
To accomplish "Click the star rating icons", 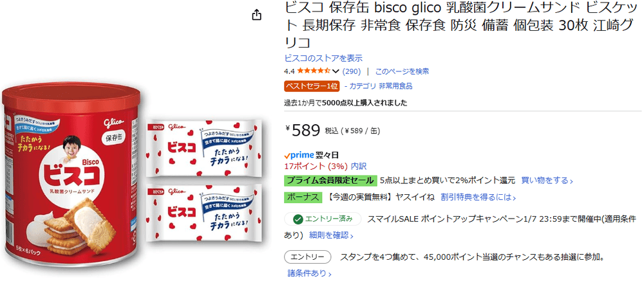I will pos(314,71).
